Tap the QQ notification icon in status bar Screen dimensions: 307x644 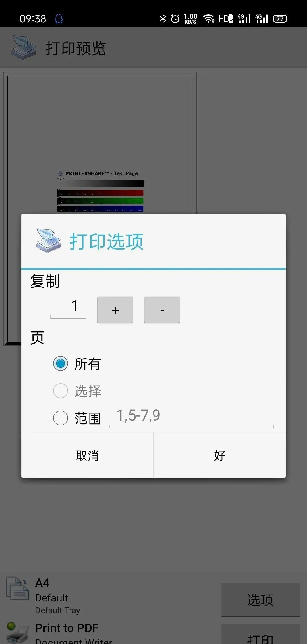[59, 19]
